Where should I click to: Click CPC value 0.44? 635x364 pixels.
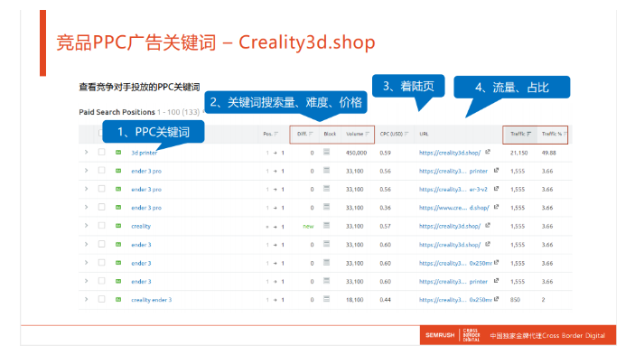(x=385, y=300)
